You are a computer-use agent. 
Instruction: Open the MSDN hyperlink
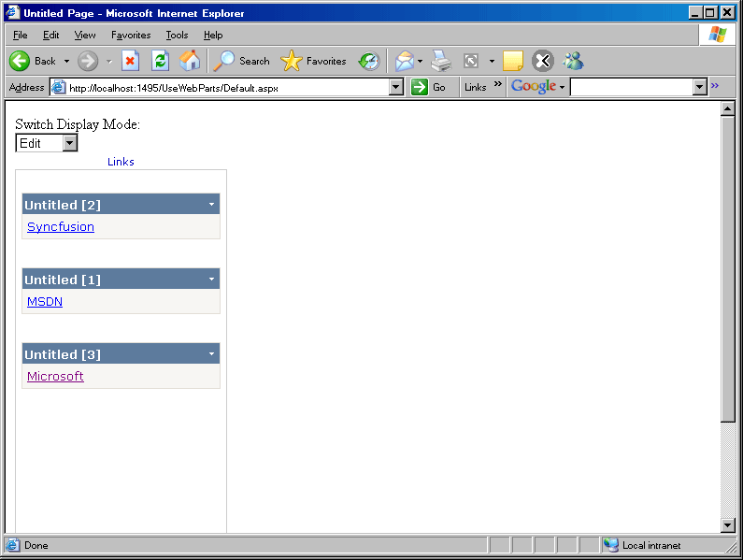45,301
